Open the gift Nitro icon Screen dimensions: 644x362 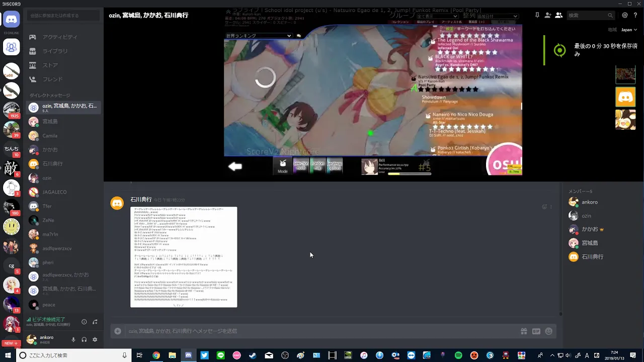(x=524, y=331)
